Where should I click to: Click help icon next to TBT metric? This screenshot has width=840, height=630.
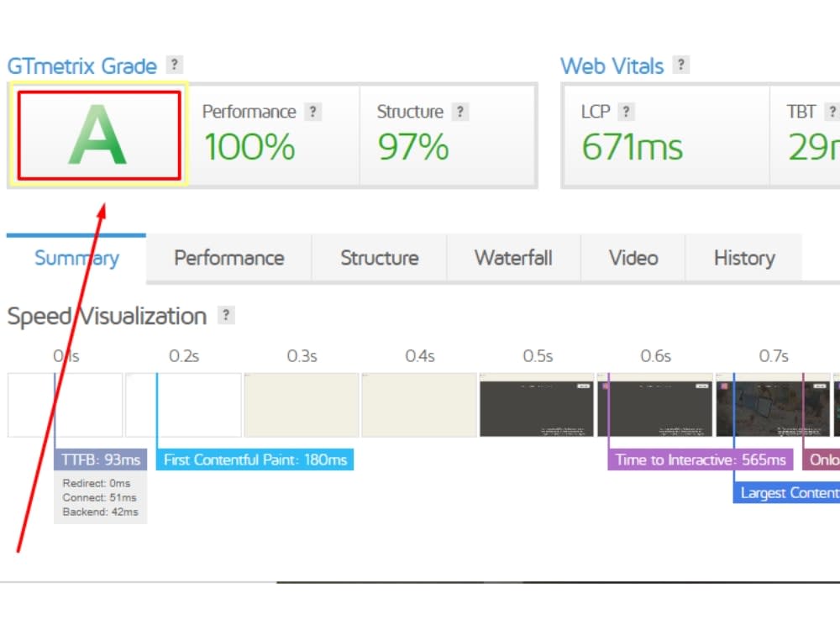[832, 112]
